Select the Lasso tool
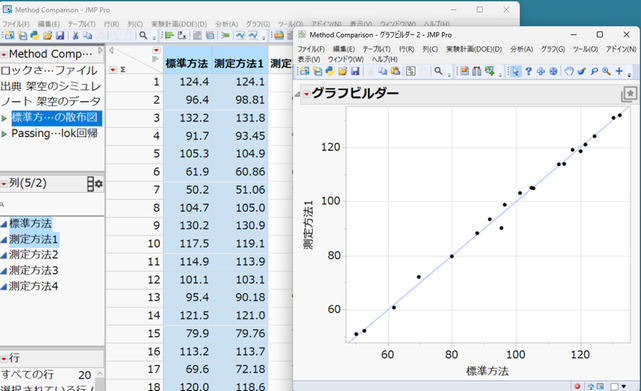This screenshot has width=641, height=391. [594, 71]
